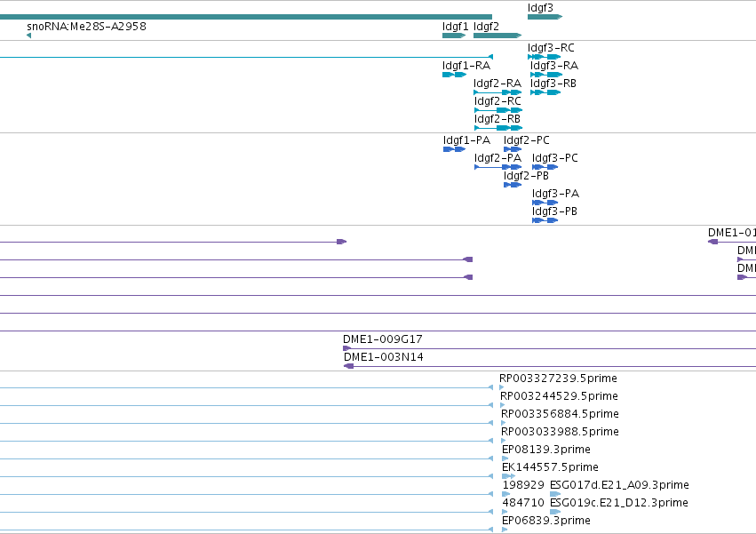The image size is (756, 534).
Task: Click the Idgf1 gene arrow glyph
Action: point(454,36)
